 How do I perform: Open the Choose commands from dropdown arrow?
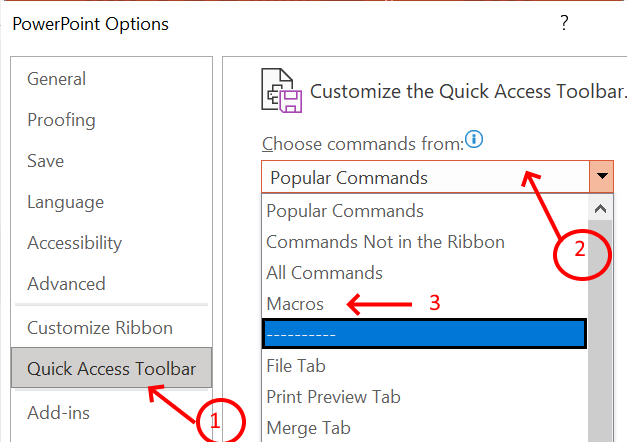pos(601,177)
